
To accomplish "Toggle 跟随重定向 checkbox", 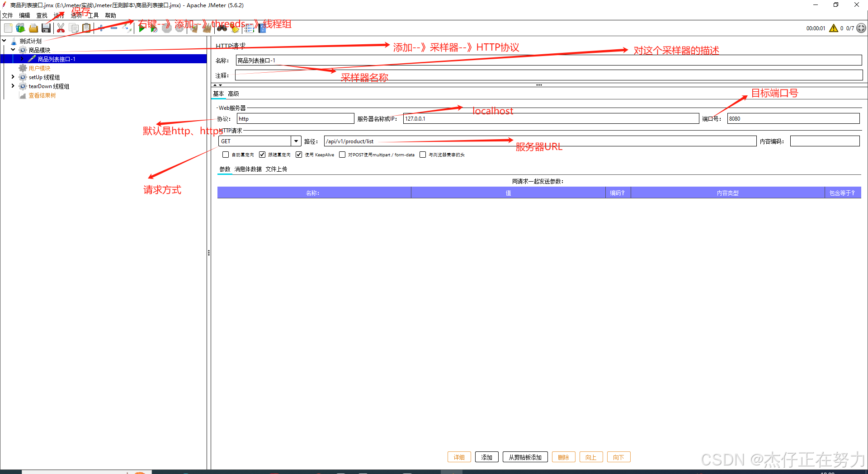I will [262, 155].
